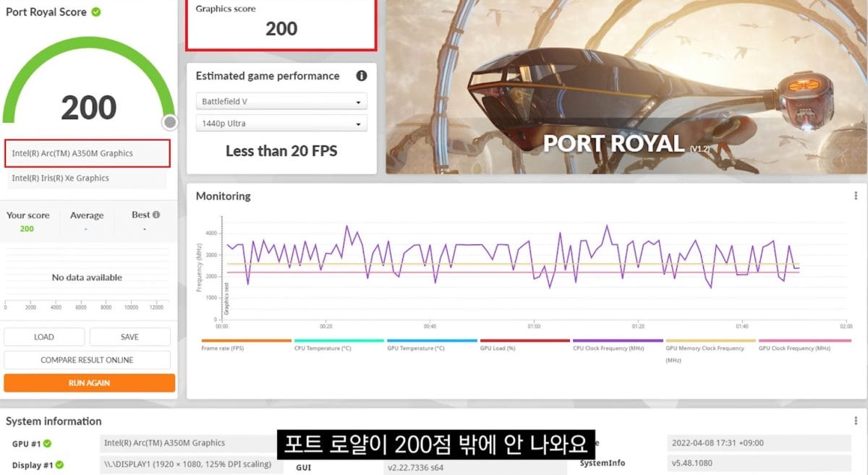Click the LOAD button

(x=44, y=337)
